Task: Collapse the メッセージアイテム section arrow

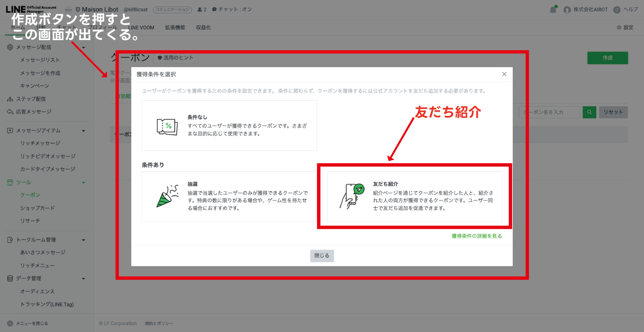Action: click(84, 131)
